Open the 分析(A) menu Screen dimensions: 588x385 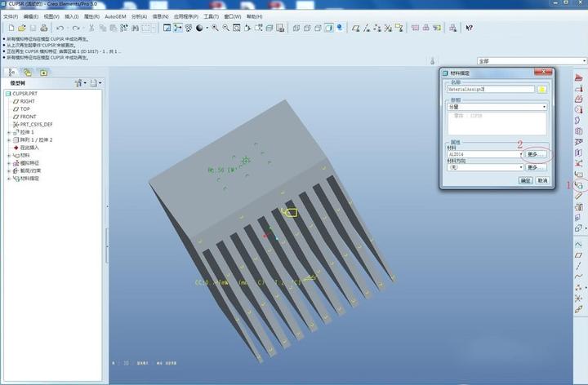click(139, 17)
